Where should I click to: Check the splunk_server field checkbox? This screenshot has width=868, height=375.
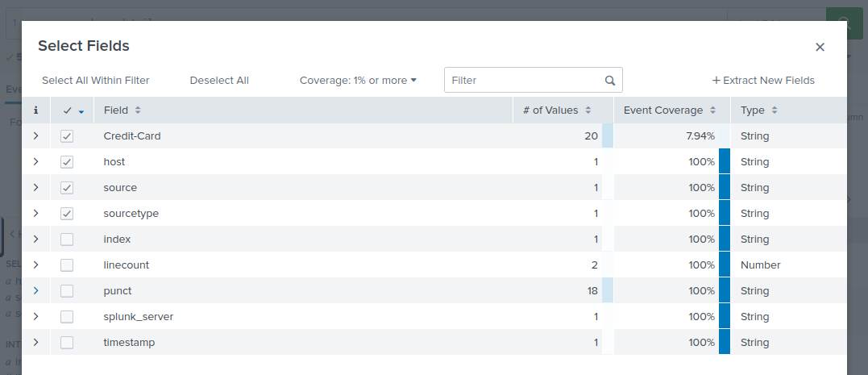(67, 317)
